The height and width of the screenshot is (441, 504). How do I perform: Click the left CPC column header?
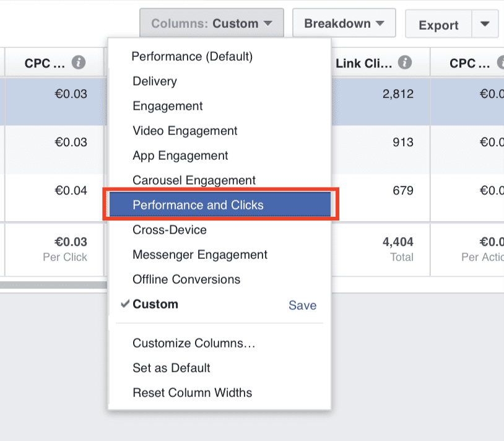pyautogui.click(x=45, y=63)
